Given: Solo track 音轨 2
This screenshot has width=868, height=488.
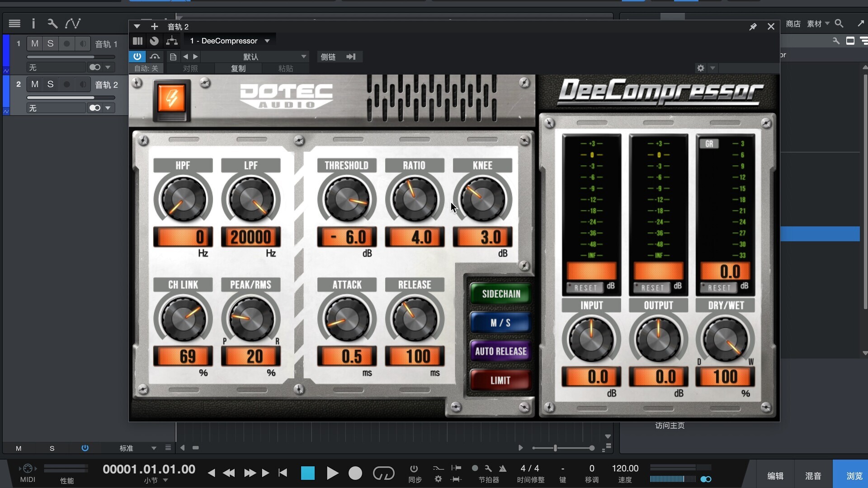Looking at the screenshot, I should click(x=50, y=84).
